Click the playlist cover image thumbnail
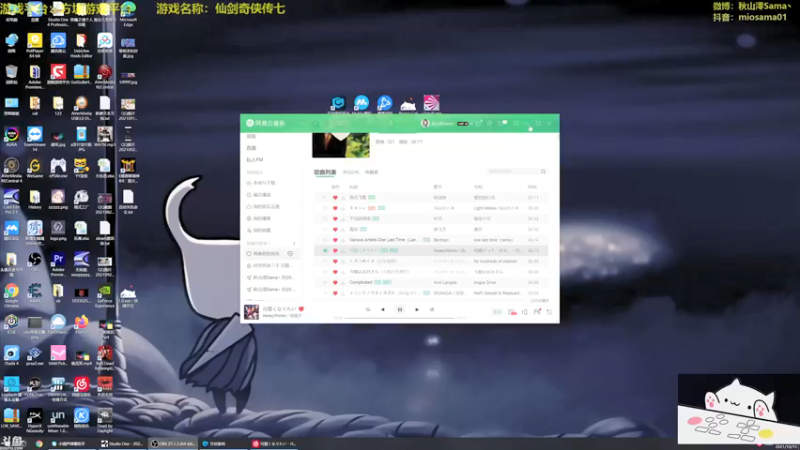Screen dimensions: 800x450 (x=341, y=145)
